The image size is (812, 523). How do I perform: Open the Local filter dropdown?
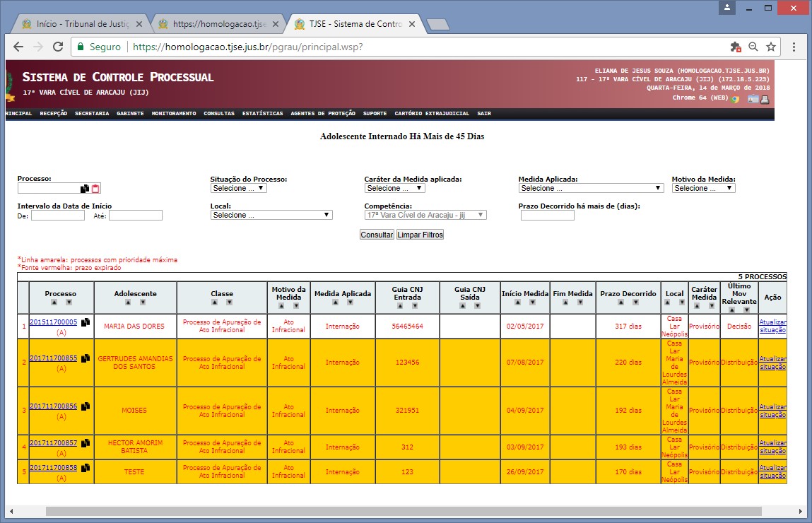click(271, 215)
